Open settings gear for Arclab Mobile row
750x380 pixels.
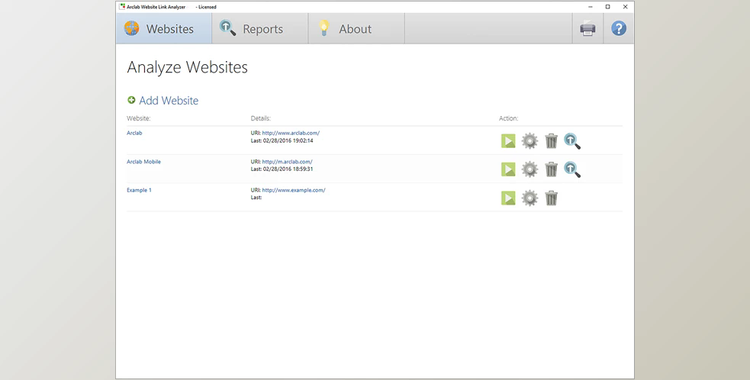tap(529, 169)
